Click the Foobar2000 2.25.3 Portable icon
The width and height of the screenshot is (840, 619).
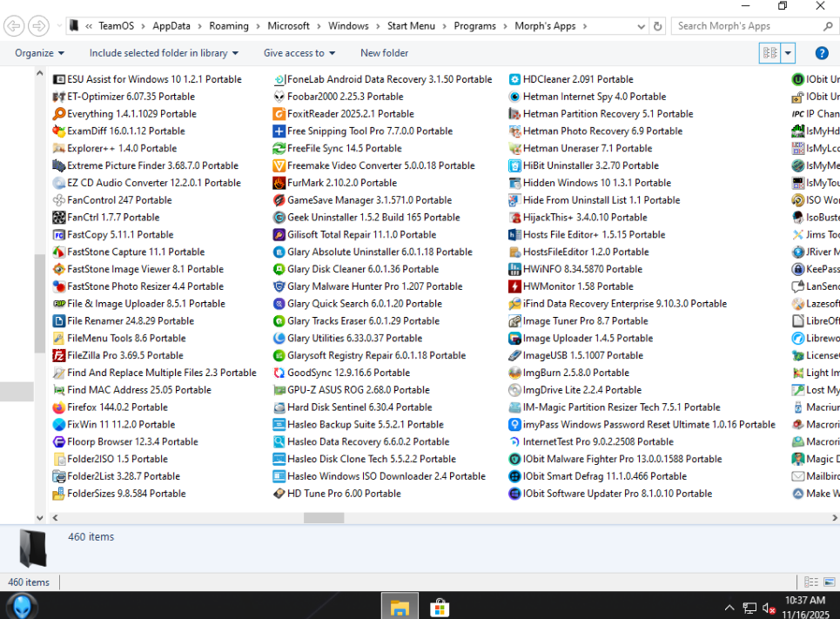pyautogui.click(x=279, y=97)
